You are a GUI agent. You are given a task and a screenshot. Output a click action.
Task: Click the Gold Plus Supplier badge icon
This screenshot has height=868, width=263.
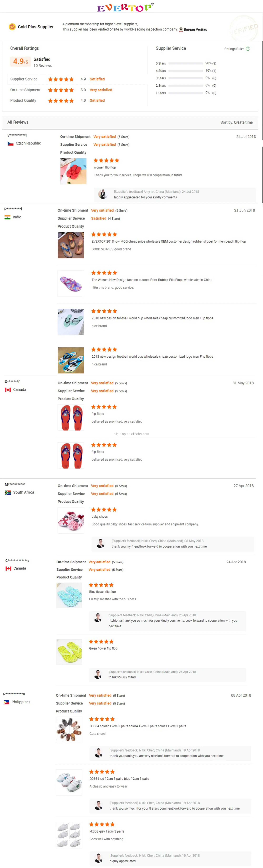[x=12, y=27]
